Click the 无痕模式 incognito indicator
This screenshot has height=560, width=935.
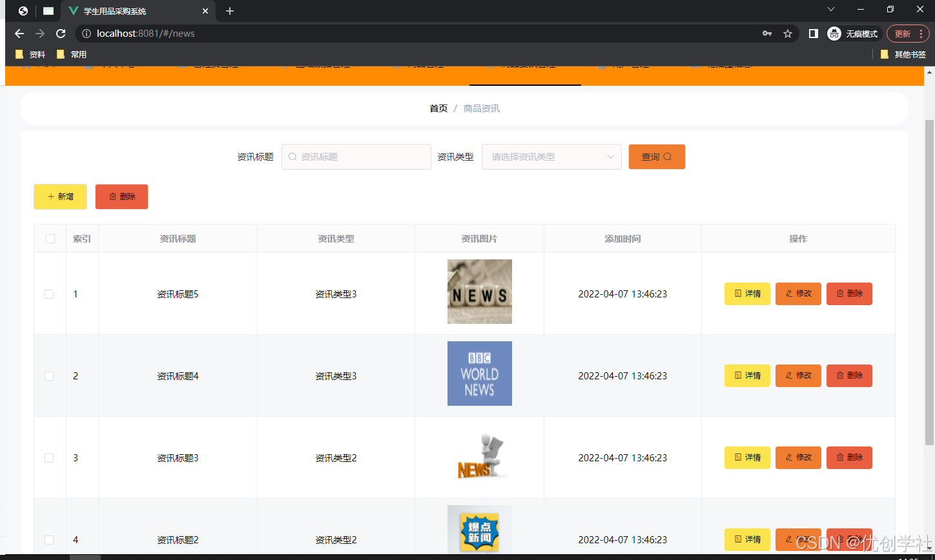tap(854, 34)
